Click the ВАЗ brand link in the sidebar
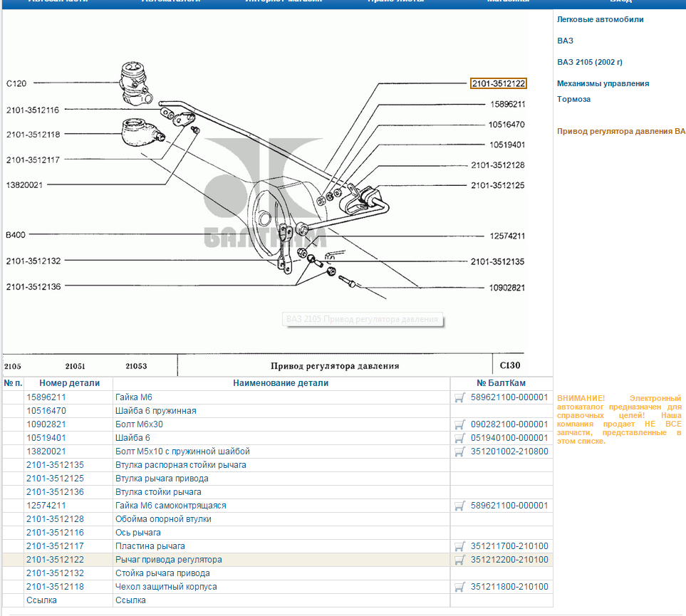The height and width of the screenshot is (616, 686). coord(565,41)
